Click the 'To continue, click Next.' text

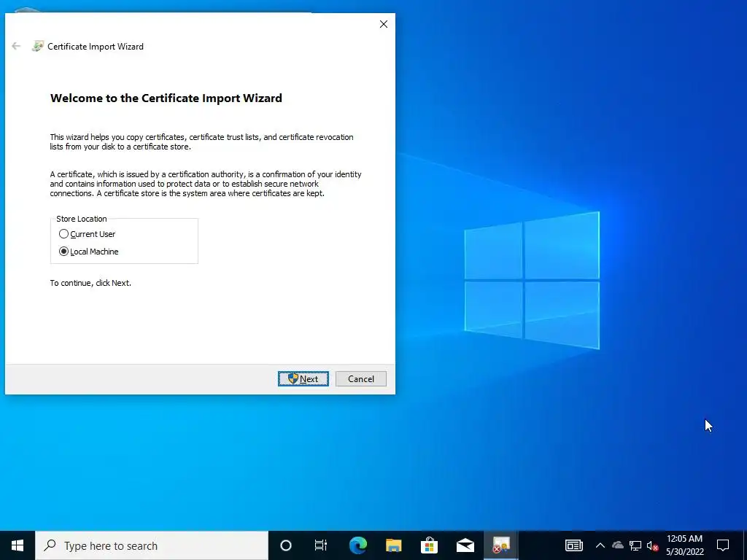[x=90, y=283]
